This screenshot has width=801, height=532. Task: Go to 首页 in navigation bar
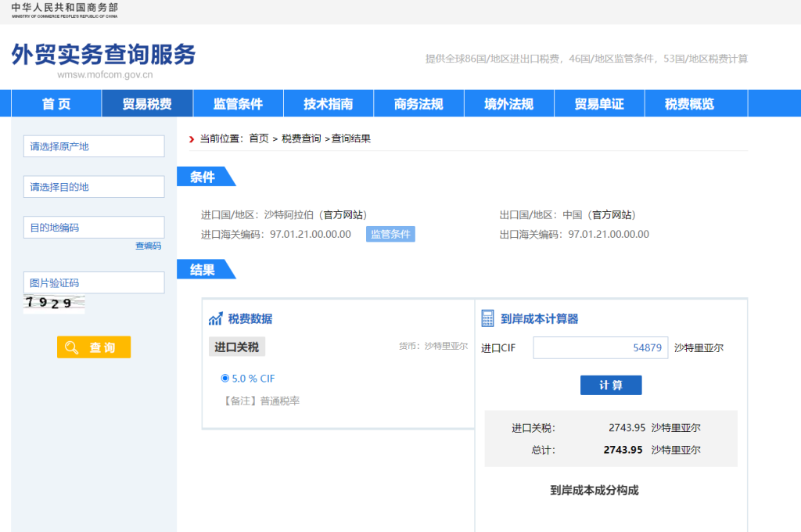click(56, 104)
